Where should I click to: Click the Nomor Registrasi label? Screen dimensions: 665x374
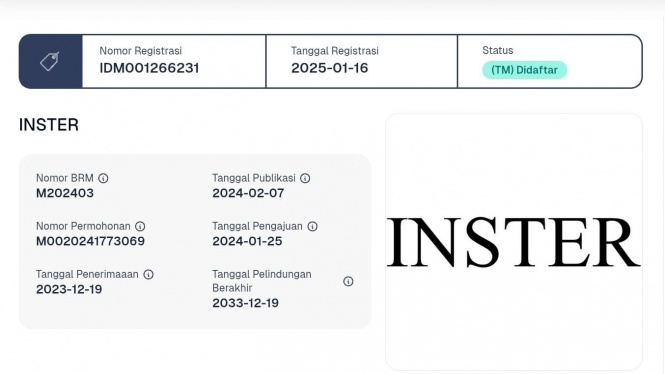pyautogui.click(x=141, y=51)
